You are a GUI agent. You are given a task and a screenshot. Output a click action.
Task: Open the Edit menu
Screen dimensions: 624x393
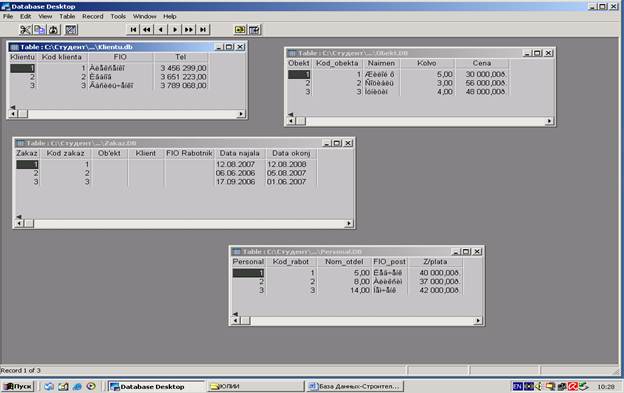pyautogui.click(x=25, y=16)
